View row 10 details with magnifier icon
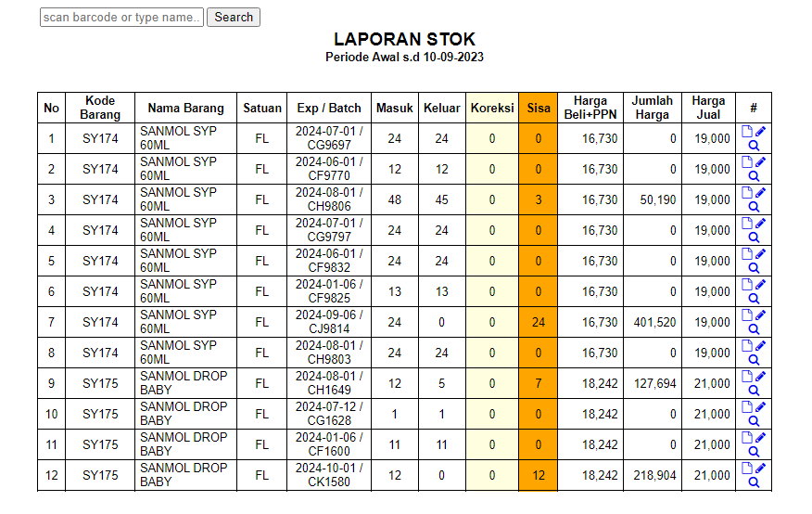The height and width of the screenshot is (514, 812). click(x=754, y=421)
